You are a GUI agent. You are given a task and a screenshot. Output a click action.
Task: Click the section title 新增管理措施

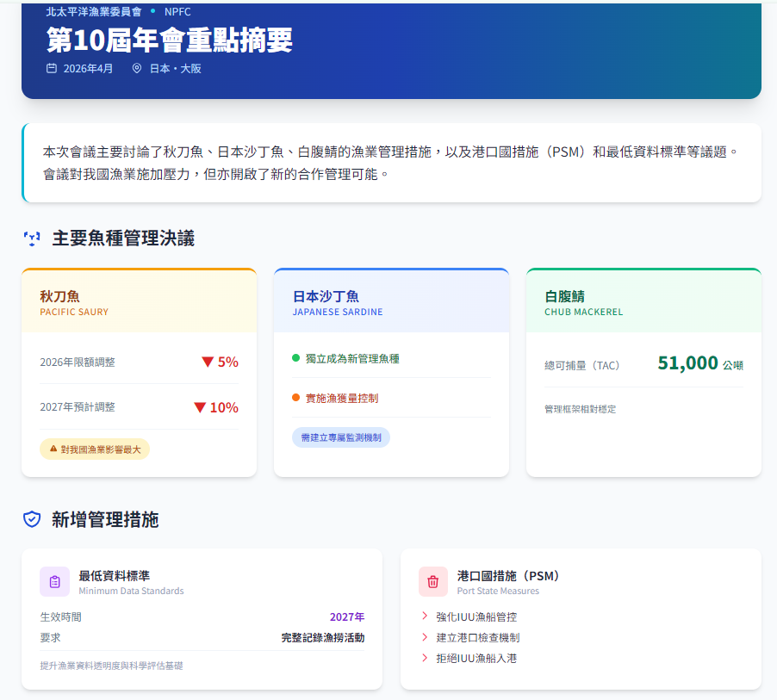106,520
